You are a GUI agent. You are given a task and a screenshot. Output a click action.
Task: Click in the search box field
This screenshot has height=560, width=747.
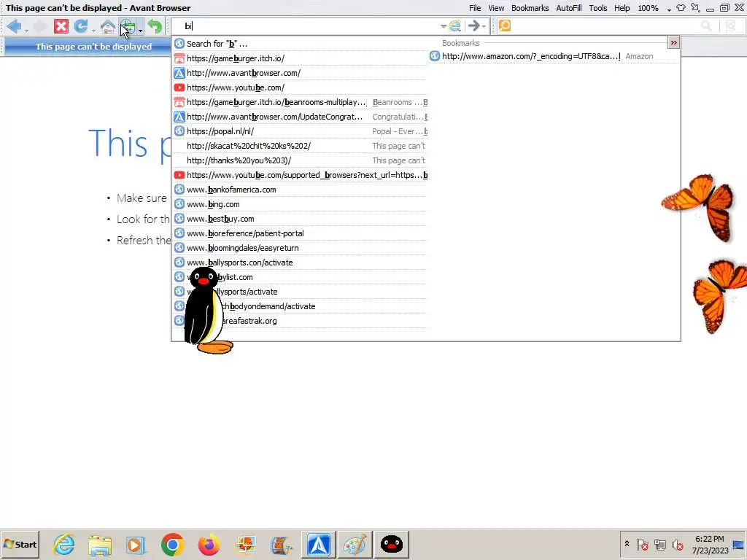coord(605,26)
